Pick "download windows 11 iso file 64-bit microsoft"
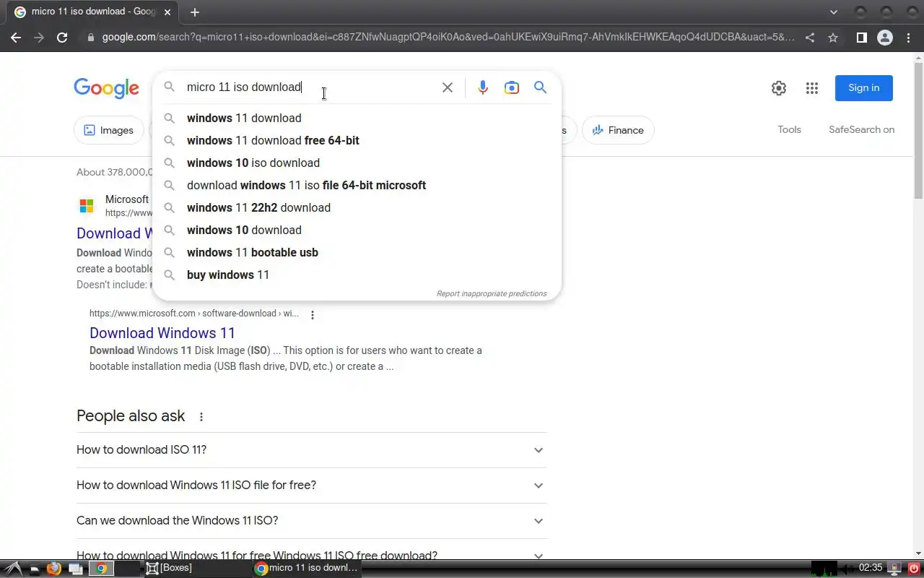The image size is (924, 578). [357, 186]
